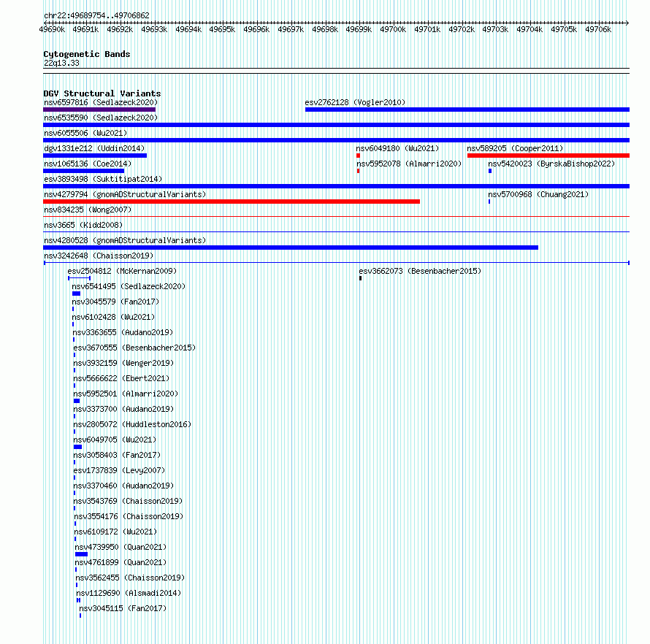Select the nsv6049705 (Wu2021) label
The height and width of the screenshot is (644, 650).
point(115,440)
